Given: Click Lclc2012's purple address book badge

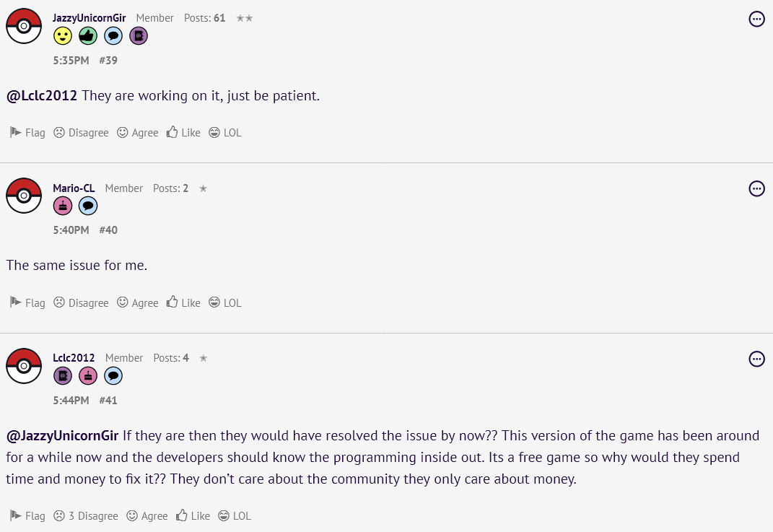Looking at the screenshot, I should click(63, 376).
